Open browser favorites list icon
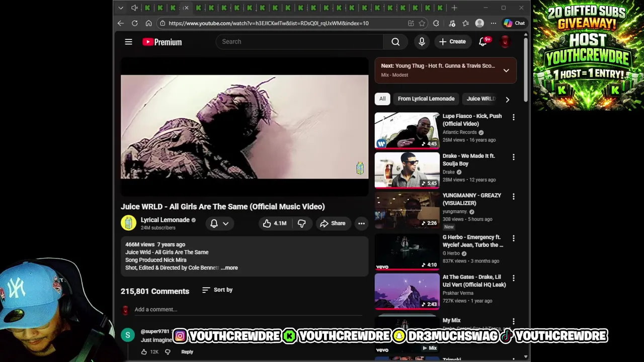The height and width of the screenshot is (362, 644). [465, 23]
